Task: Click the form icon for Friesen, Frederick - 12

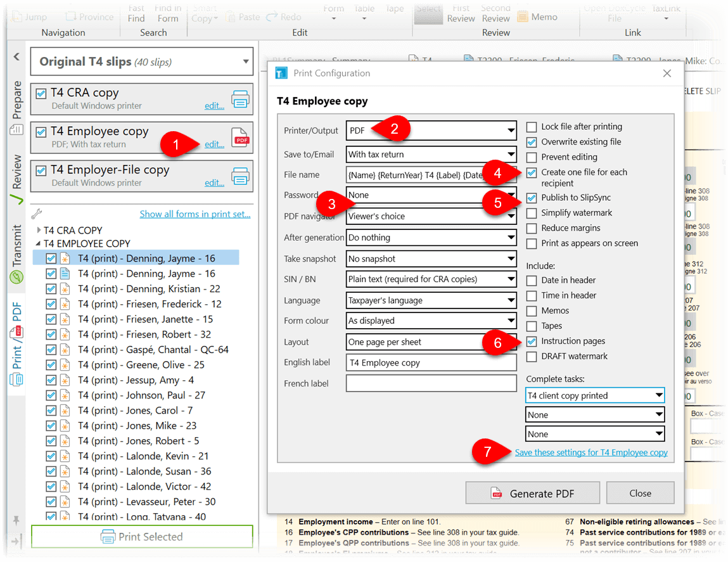Action: pos(65,304)
